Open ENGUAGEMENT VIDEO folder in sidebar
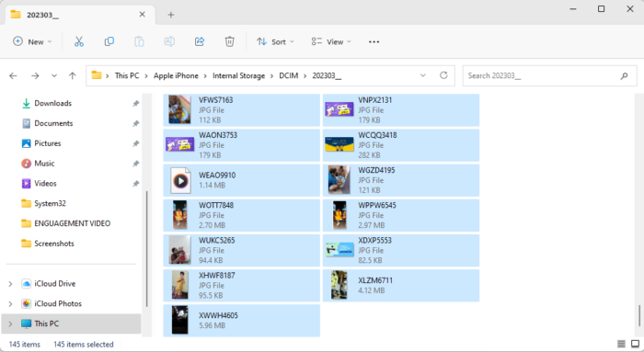Viewport: 644px width, 352px height. pos(73,223)
